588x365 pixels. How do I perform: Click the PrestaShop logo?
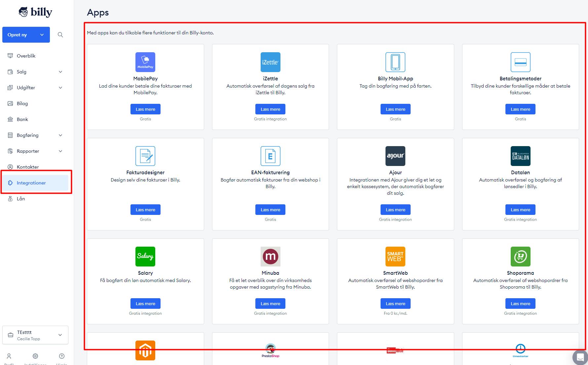[x=270, y=350]
